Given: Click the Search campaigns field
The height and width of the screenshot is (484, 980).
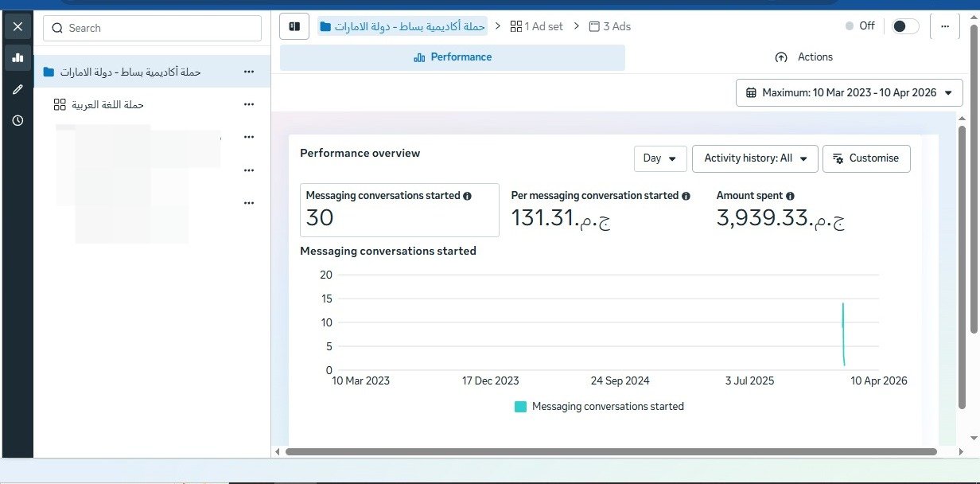Looking at the screenshot, I should pyautogui.click(x=152, y=28).
